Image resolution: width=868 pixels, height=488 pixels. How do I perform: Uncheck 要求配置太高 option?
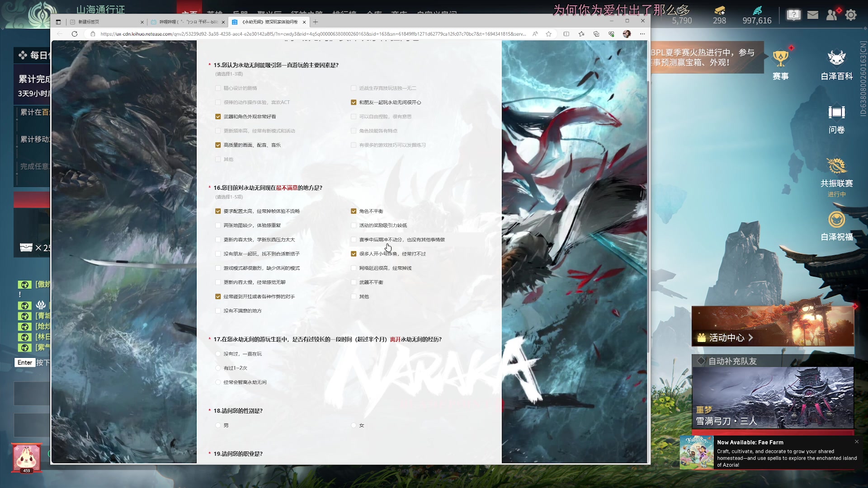[218, 211]
